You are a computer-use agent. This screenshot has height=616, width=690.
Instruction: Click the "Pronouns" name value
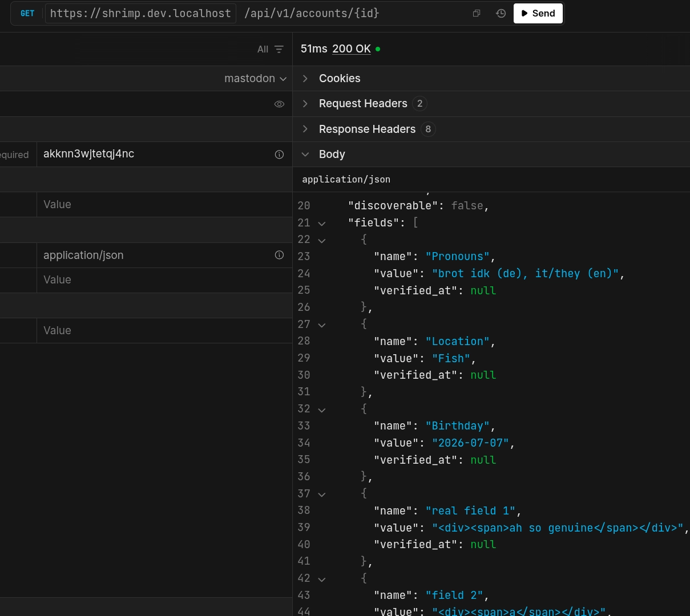(x=458, y=256)
